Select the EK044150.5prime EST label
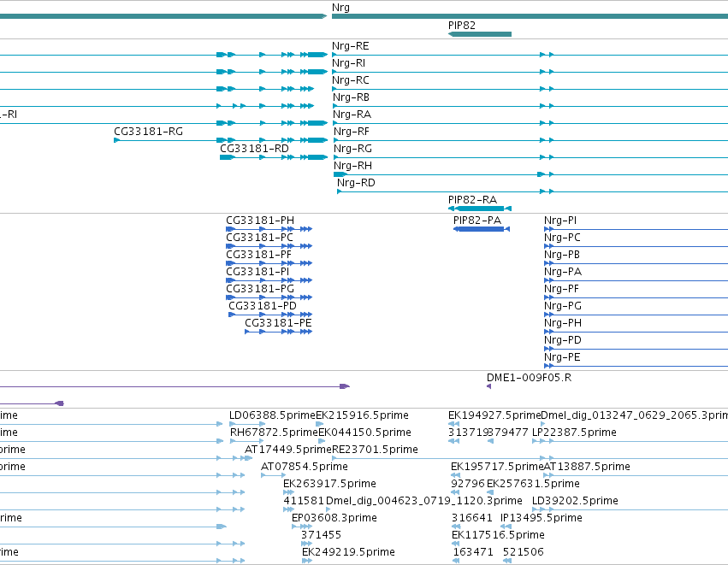The width and height of the screenshot is (728, 565). [x=365, y=433]
